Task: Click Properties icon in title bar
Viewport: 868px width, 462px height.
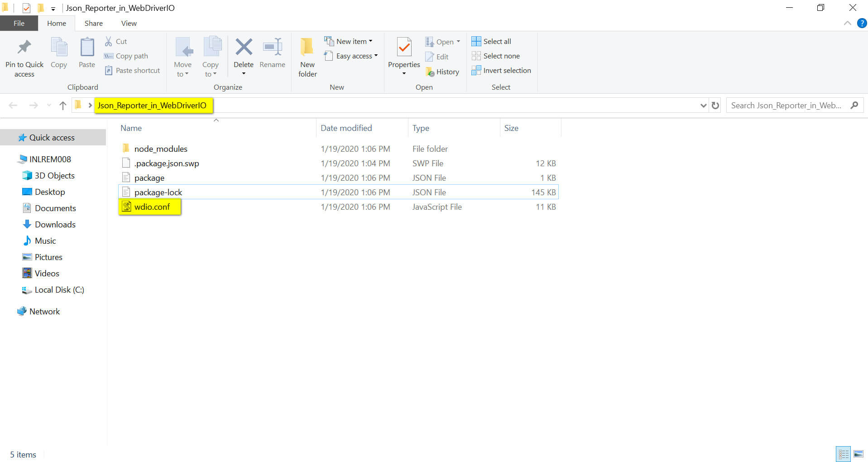Action: pos(26,8)
